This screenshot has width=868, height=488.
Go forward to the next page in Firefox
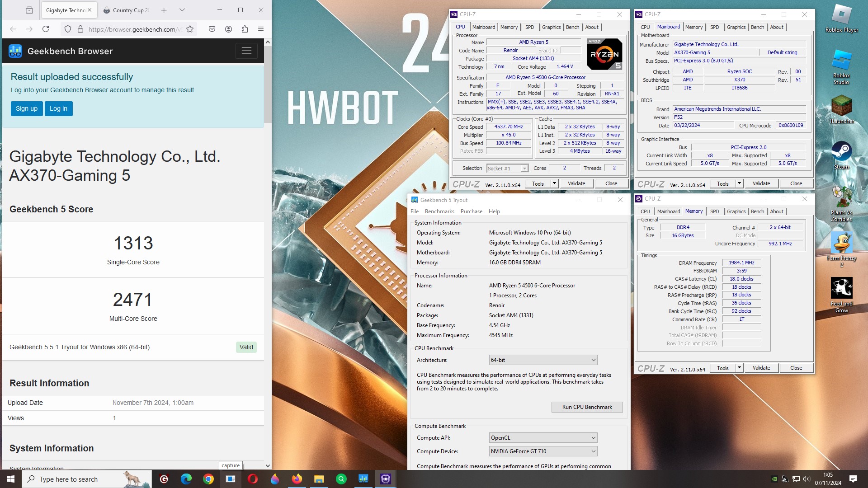pyautogui.click(x=29, y=29)
